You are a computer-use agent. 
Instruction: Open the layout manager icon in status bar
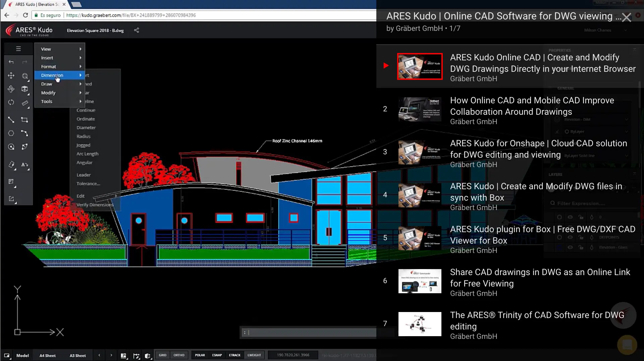click(x=124, y=356)
